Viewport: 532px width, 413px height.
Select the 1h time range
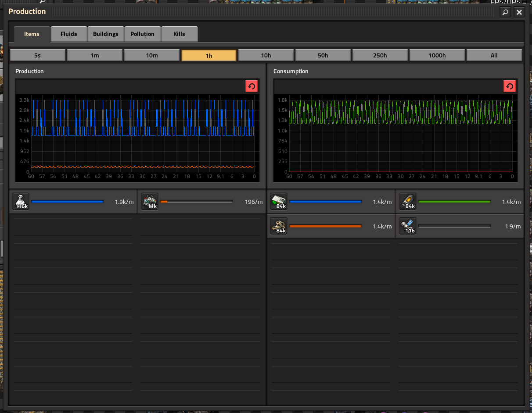[x=209, y=55]
